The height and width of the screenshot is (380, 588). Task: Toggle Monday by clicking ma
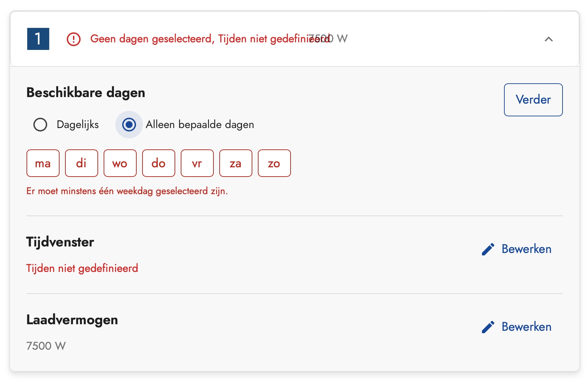pyautogui.click(x=43, y=163)
